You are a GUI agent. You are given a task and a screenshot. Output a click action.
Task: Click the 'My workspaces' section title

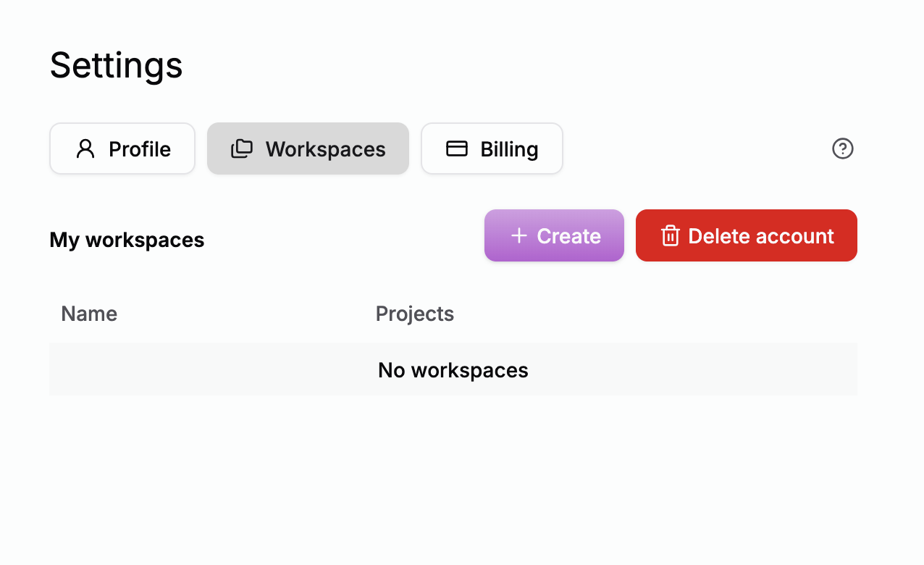point(127,240)
